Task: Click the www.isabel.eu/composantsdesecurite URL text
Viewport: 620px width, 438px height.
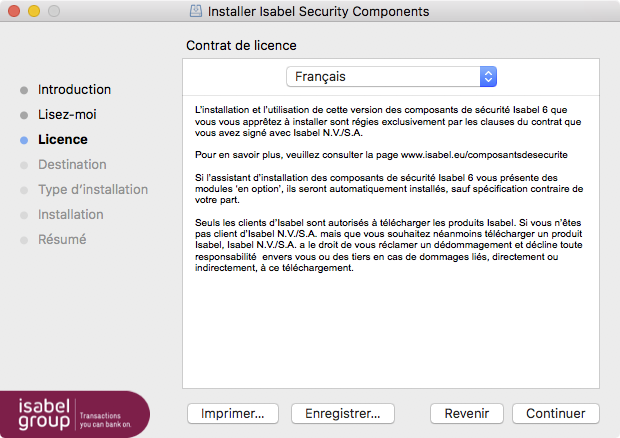Action: pos(484,155)
